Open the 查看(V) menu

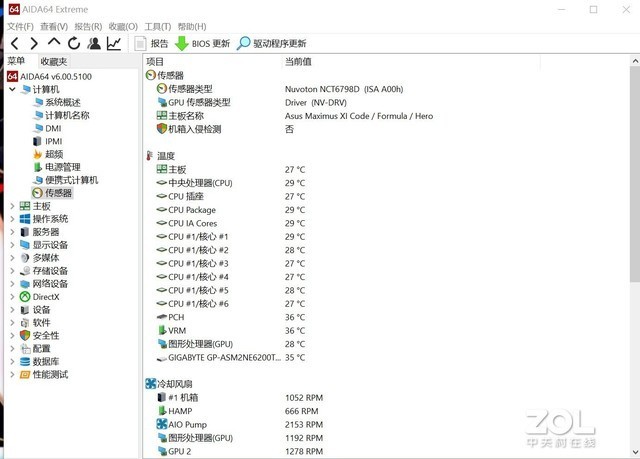point(54,27)
